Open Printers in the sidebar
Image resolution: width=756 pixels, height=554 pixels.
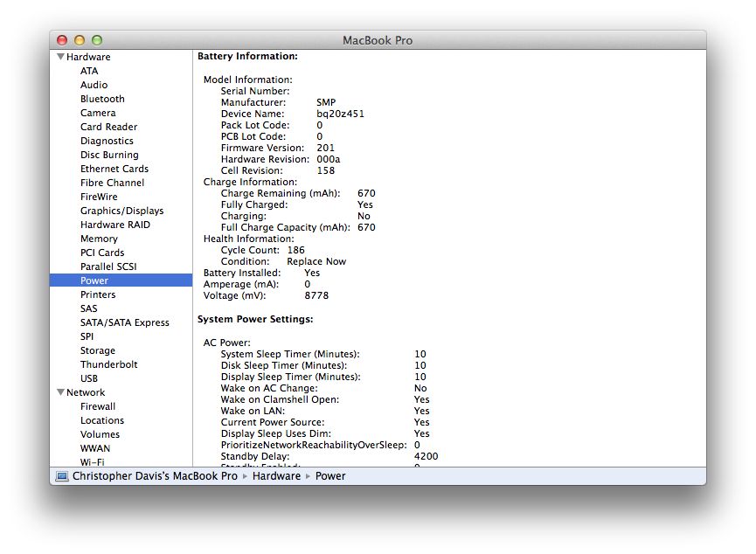(98, 294)
